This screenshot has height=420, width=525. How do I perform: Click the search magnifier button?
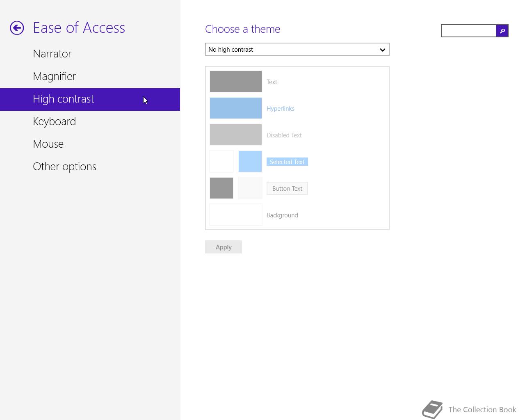coord(502,31)
